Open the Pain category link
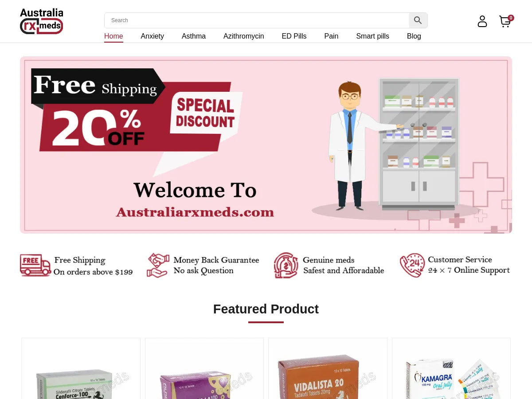This screenshot has height=399, width=532. (x=332, y=36)
